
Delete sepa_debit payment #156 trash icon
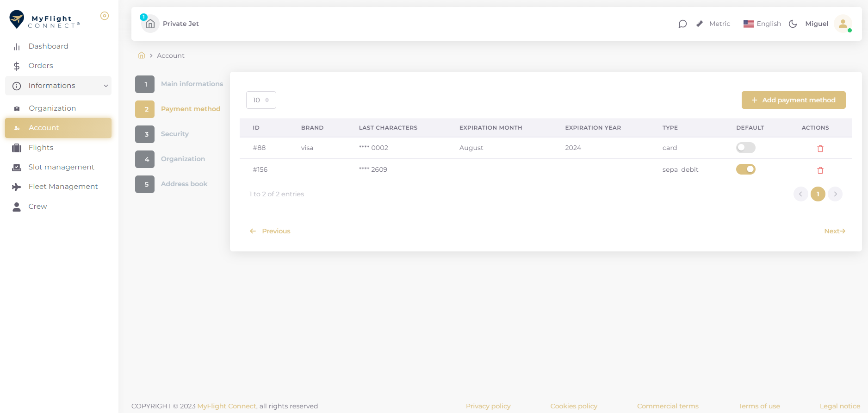click(x=820, y=170)
